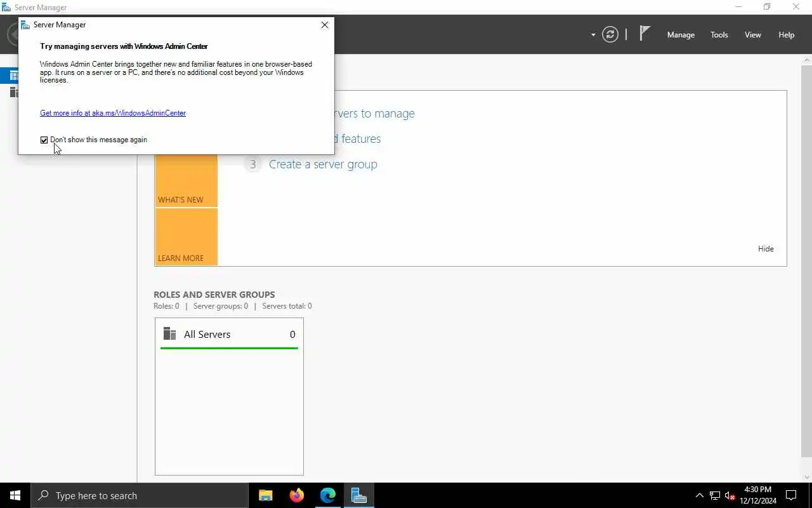Click the Create a server group link
This screenshot has height=508, width=812.
[x=323, y=164]
